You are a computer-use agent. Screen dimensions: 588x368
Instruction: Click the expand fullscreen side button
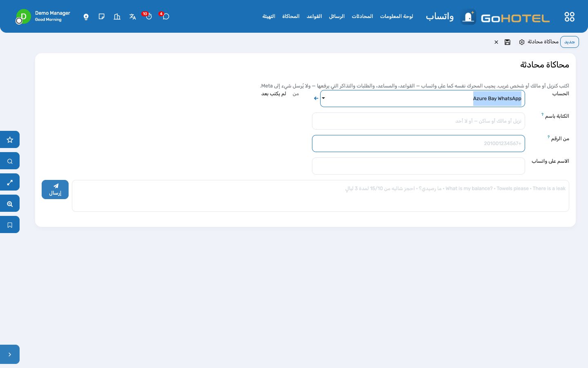[10, 182]
